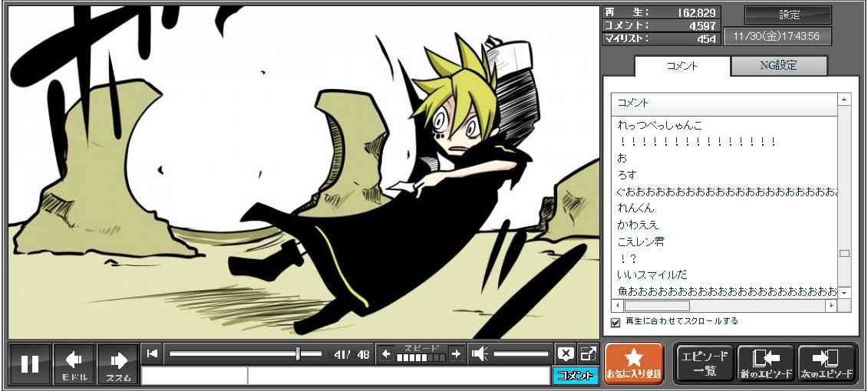Viewport: 868px width, 391px height.
Task: Click the video seek bar handle
Action: click(299, 353)
